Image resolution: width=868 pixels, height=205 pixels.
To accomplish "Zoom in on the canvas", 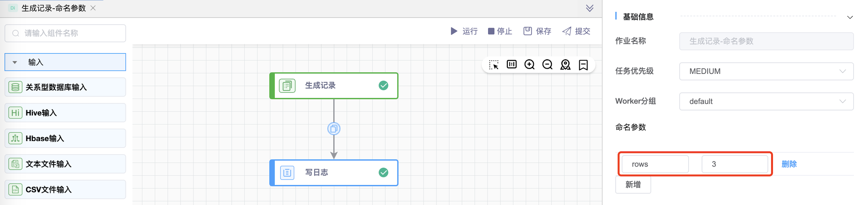I will tap(529, 64).
